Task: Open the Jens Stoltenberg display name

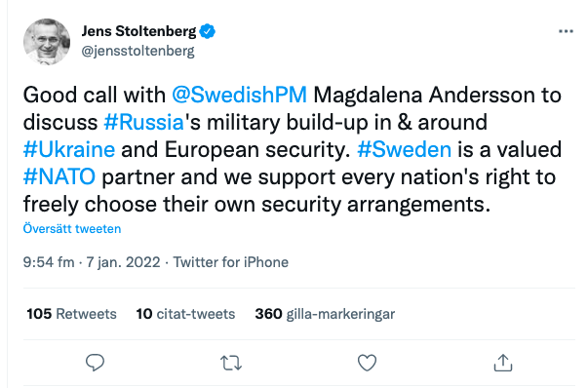Action: (x=138, y=31)
